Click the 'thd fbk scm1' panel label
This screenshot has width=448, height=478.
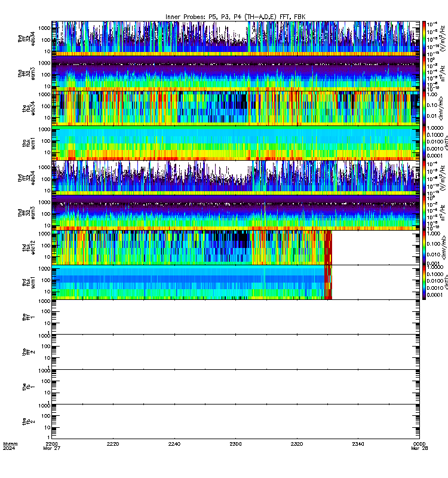[x=29, y=283]
